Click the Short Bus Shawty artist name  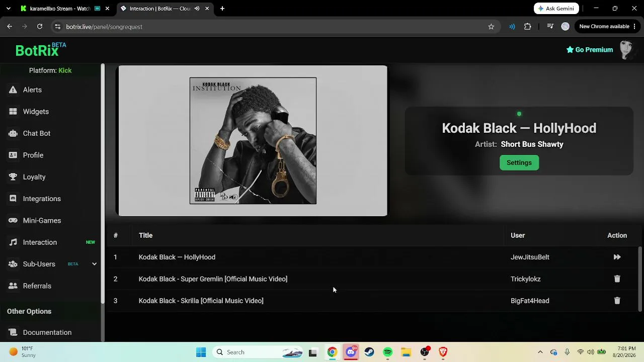(532, 144)
